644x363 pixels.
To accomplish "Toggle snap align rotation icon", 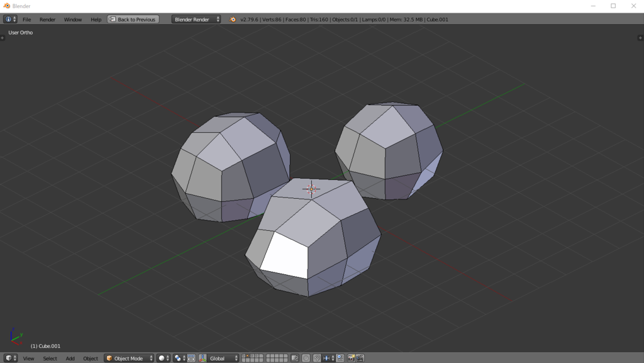I will click(x=340, y=358).
